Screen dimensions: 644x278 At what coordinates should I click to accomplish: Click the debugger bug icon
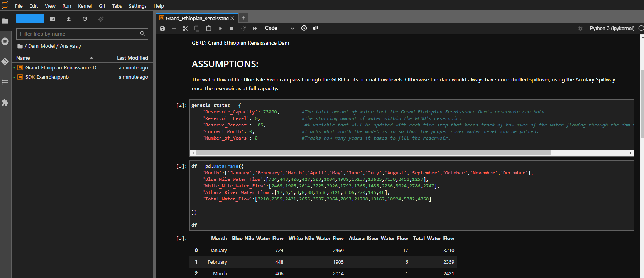580,29
